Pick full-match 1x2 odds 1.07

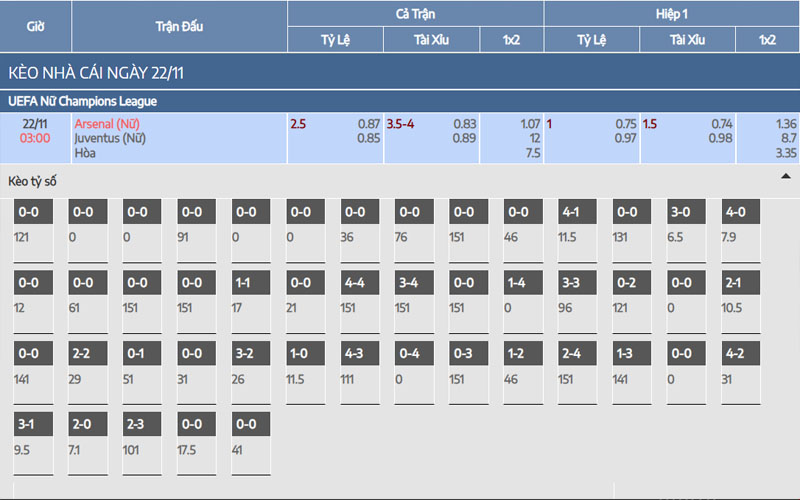point(530,123)
